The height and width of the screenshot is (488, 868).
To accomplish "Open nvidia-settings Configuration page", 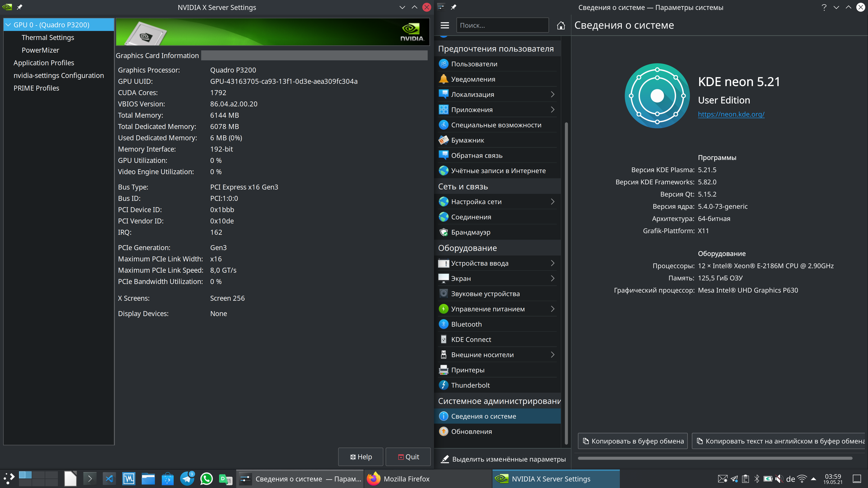I will (x=59, y=75).
